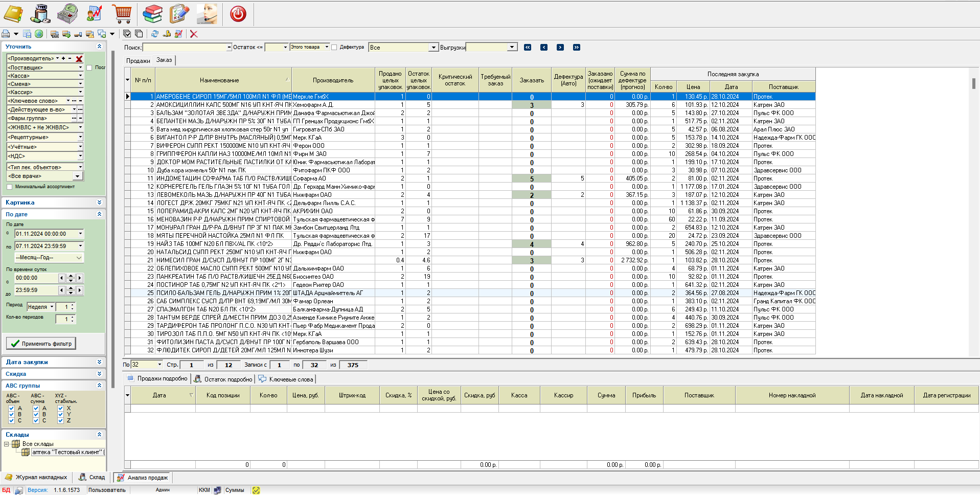The image size is (980, 495).
Task: Open the НДС filter dropdown
Action: [x=80, y=156]
